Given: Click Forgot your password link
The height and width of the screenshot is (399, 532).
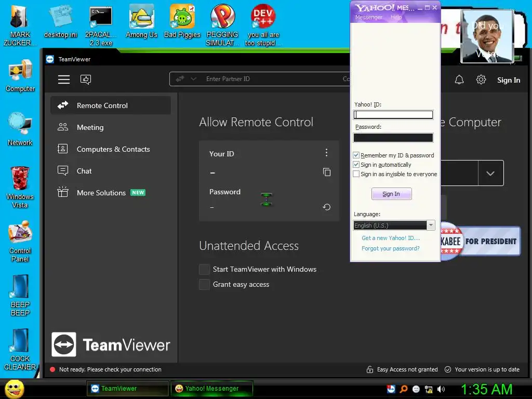Looking at the screenshot, I should 391,248.
